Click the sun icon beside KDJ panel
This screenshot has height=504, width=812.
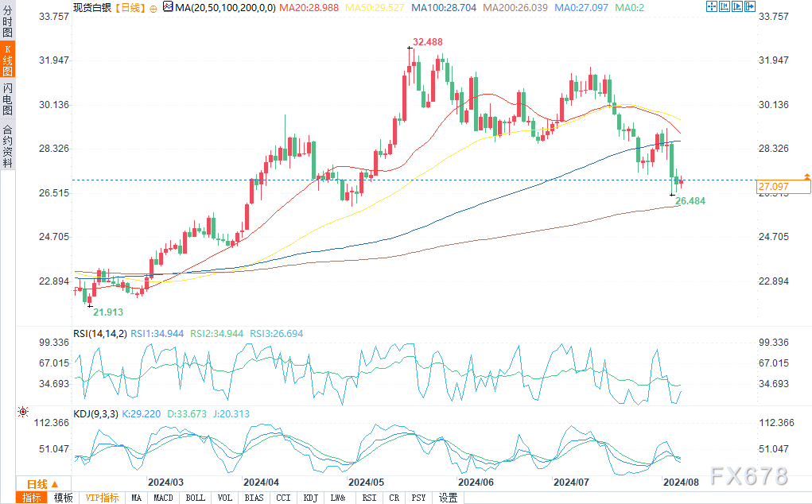tap(22, 412)
